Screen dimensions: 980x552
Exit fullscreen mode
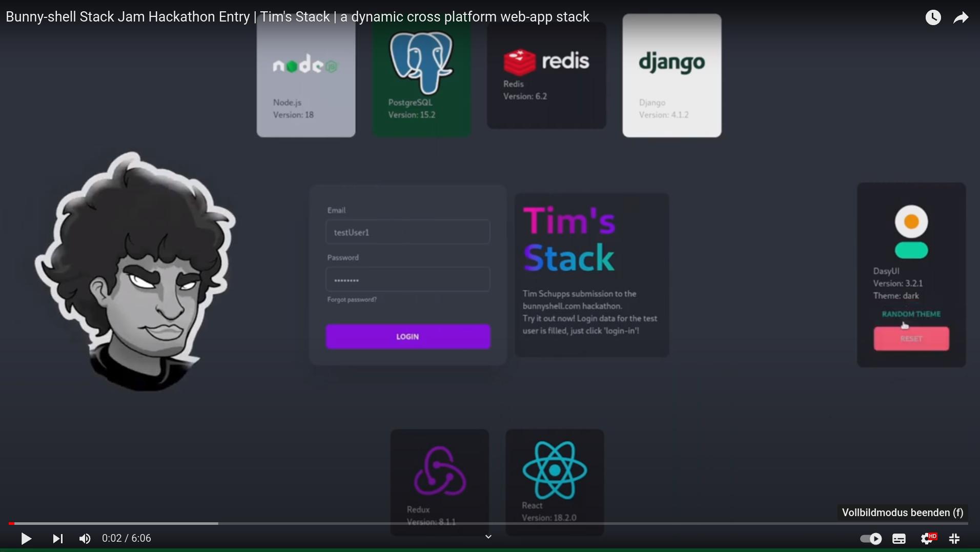pyautogui.click(x=954, y=539)
